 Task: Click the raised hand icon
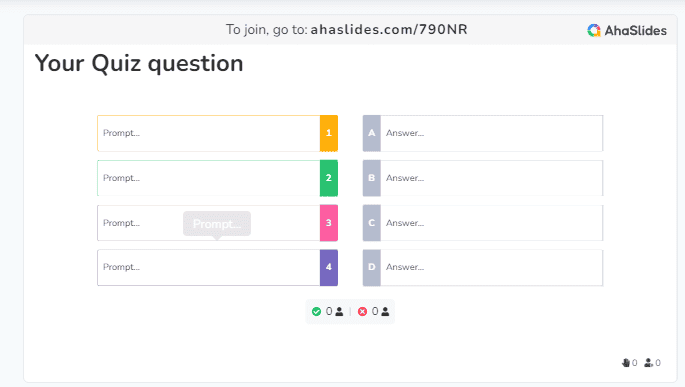pyautogui.click(x=626, y=363)
